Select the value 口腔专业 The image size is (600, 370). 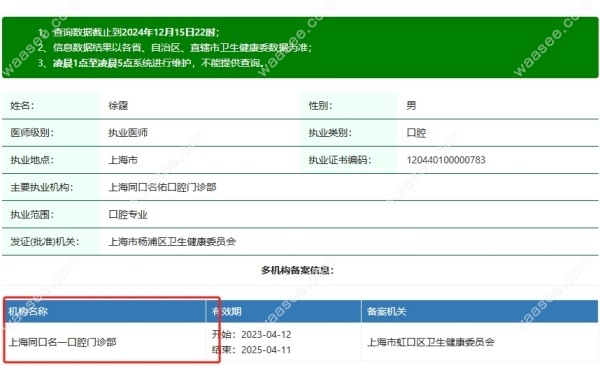click(128, 215)
